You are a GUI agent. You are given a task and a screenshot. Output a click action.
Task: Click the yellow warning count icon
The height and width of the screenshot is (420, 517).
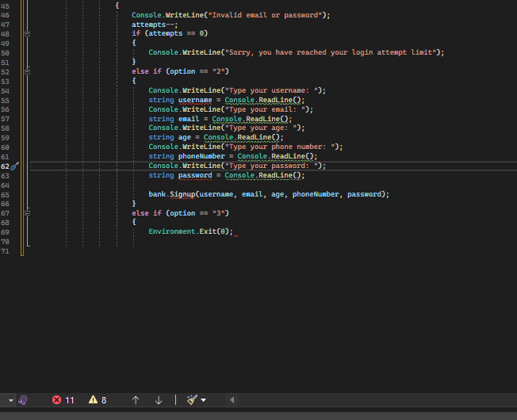tap(93, 400)
